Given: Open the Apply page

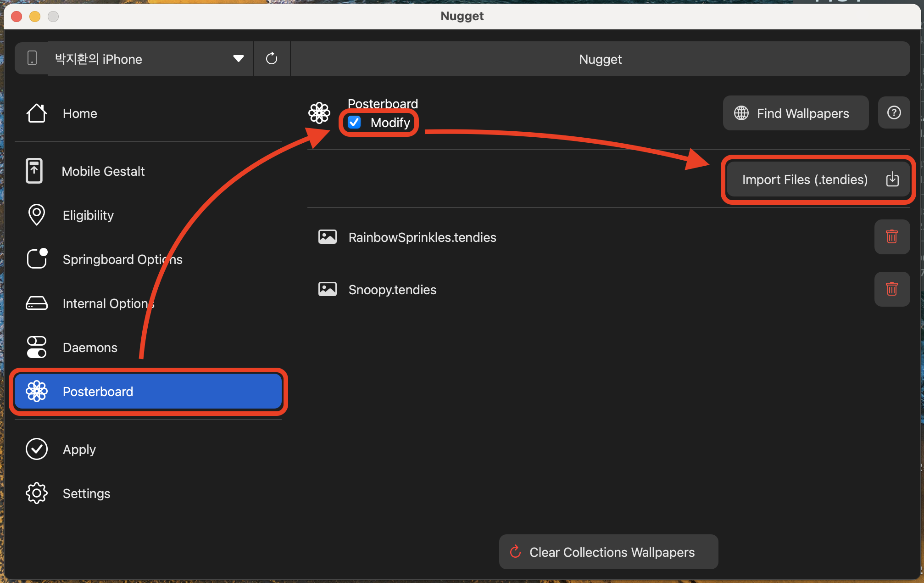Looking at the screenshot, I should coord(79,449).
